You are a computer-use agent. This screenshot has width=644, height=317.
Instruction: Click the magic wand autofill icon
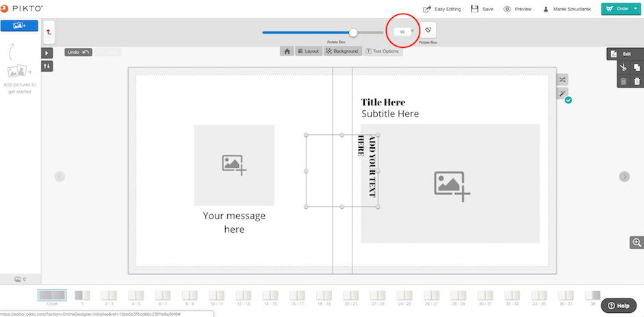point(563,94)
